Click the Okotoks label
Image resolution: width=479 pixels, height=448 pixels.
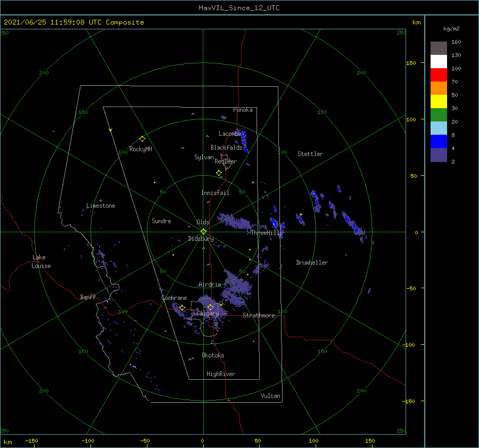[x=213, y=355]
